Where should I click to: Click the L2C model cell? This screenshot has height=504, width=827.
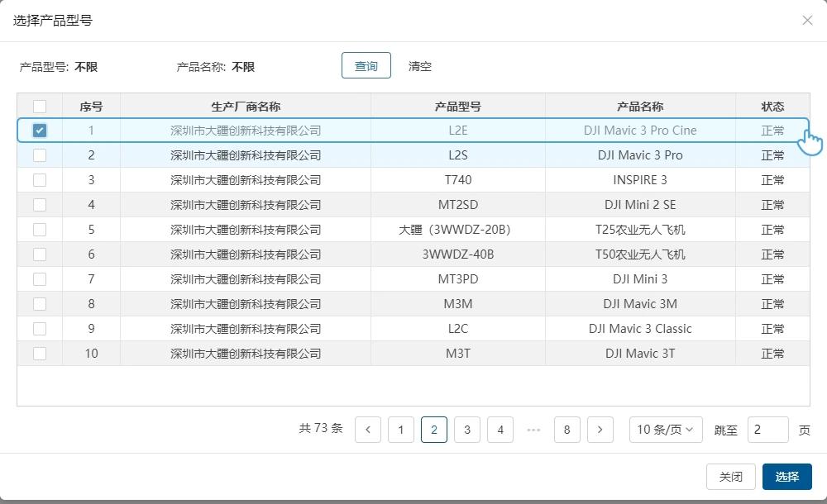[x=458, y=329]
